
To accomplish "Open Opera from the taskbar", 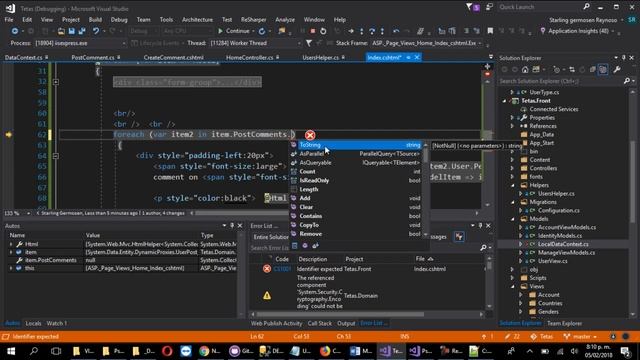I will click(x=167, y=351).
